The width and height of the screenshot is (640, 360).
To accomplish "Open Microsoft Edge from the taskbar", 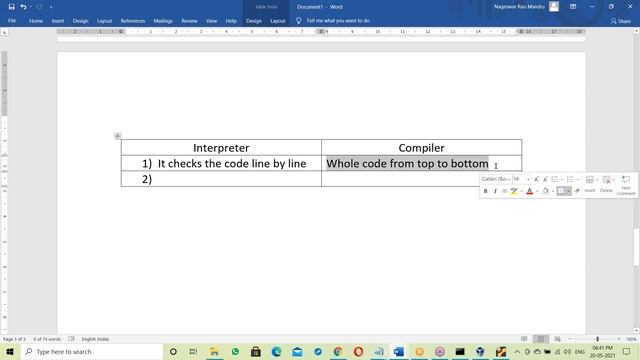I will (x=276, y=351).
